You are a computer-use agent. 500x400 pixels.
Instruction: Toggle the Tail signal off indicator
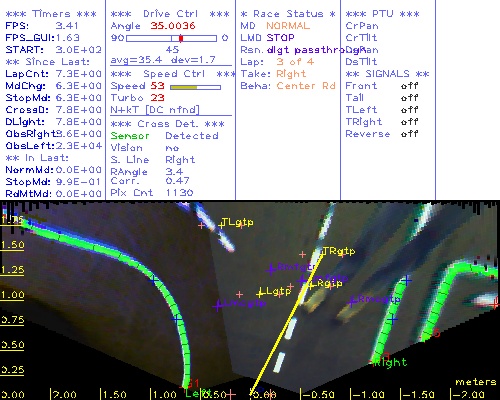(410, 98)
